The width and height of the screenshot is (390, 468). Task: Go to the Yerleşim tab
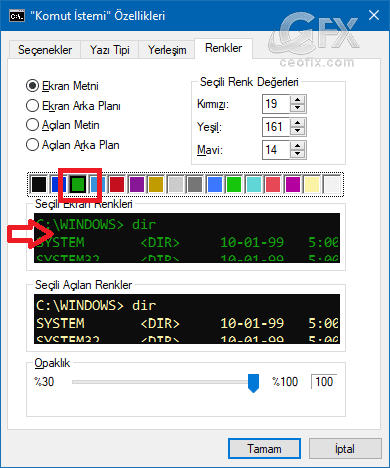point(167,50)
